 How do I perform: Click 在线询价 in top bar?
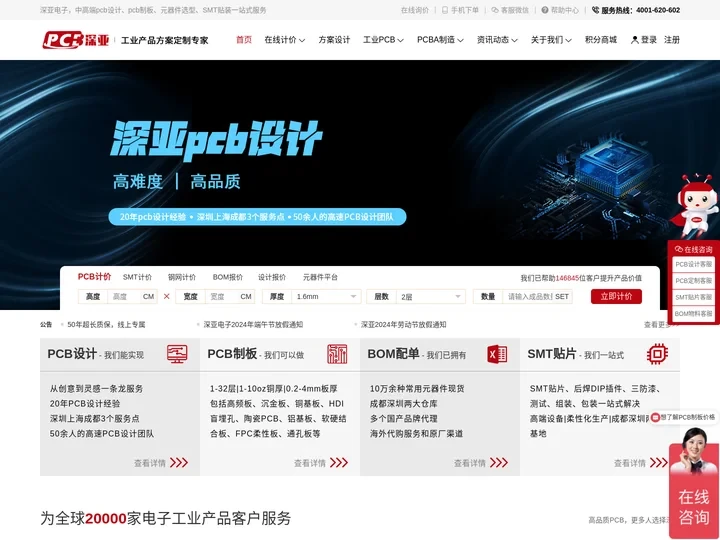(x=415, y=10)
